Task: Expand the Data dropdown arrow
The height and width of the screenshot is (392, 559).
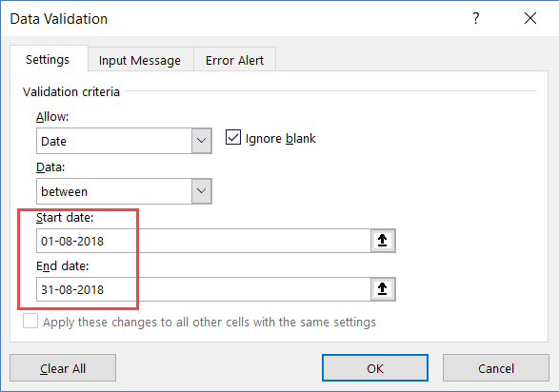Action: [202, 191]
